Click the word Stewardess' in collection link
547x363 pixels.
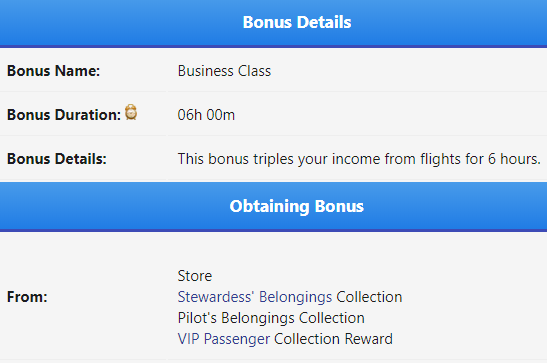(216, 297)
